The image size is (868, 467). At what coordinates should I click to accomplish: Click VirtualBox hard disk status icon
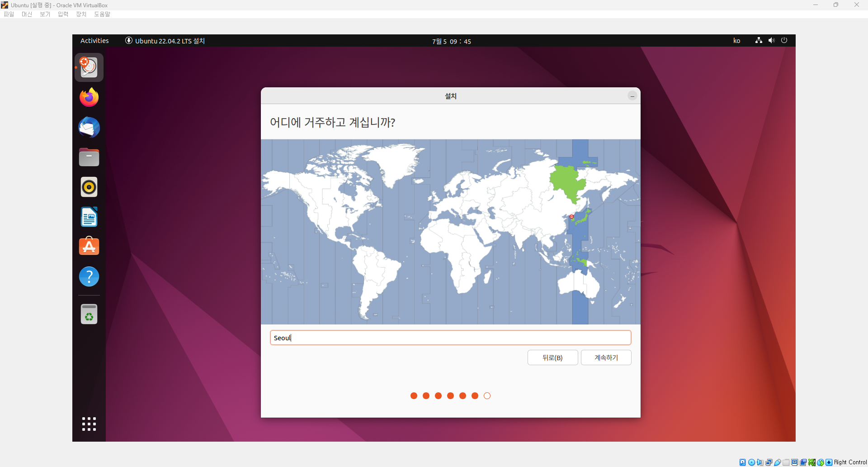(x=742, y=462)
